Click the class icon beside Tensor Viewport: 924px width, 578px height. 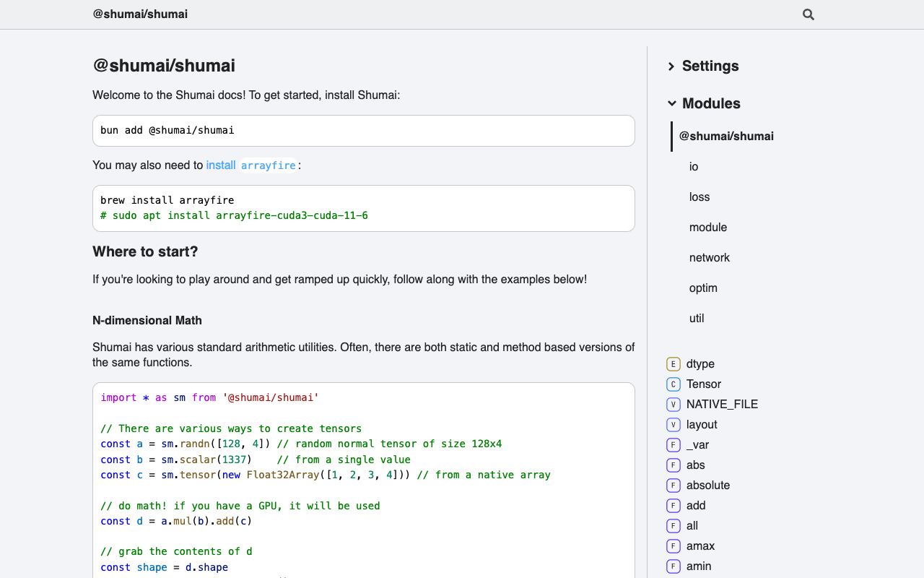click(674, 384)
